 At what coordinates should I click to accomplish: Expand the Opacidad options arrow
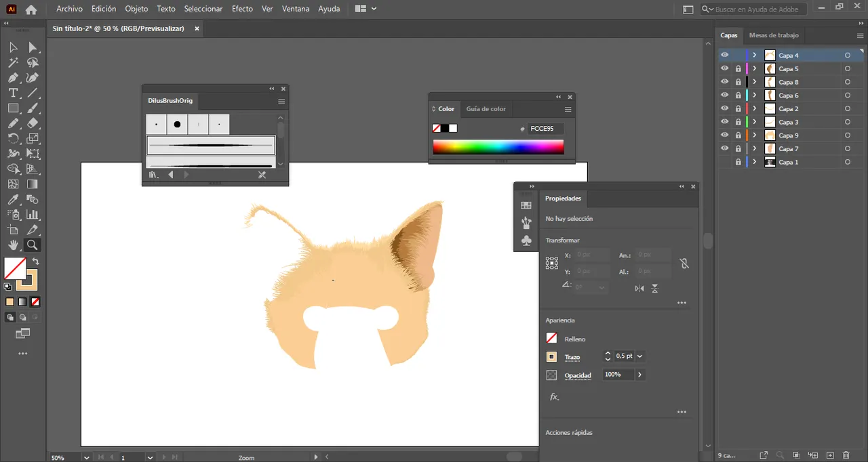point(639,375)
